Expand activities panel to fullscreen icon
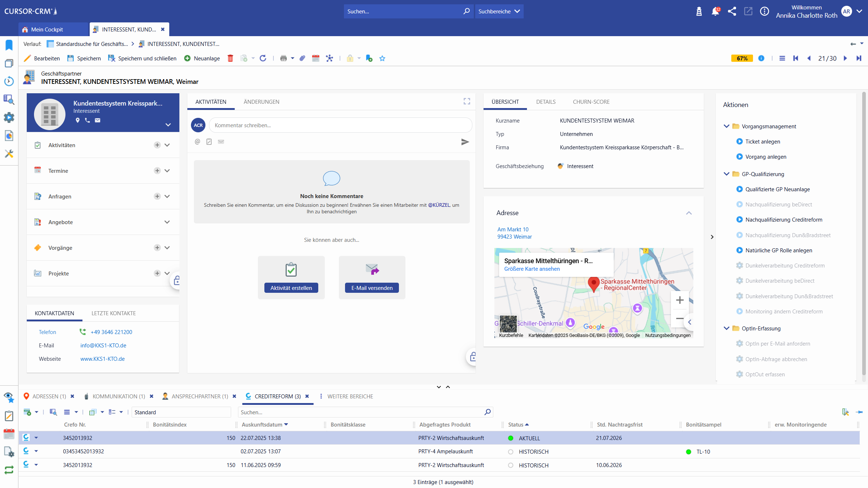The image size is (868, 488). point(467,101)
